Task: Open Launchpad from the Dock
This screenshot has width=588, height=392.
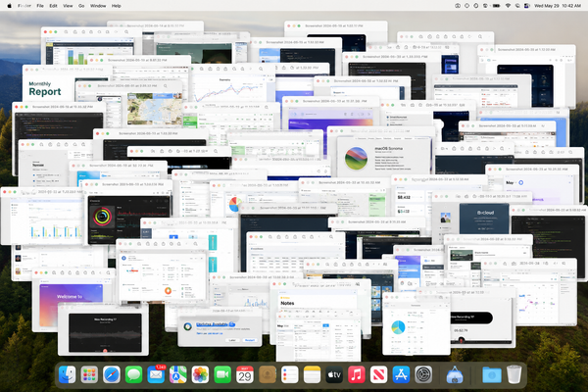Action: [89, 374]
